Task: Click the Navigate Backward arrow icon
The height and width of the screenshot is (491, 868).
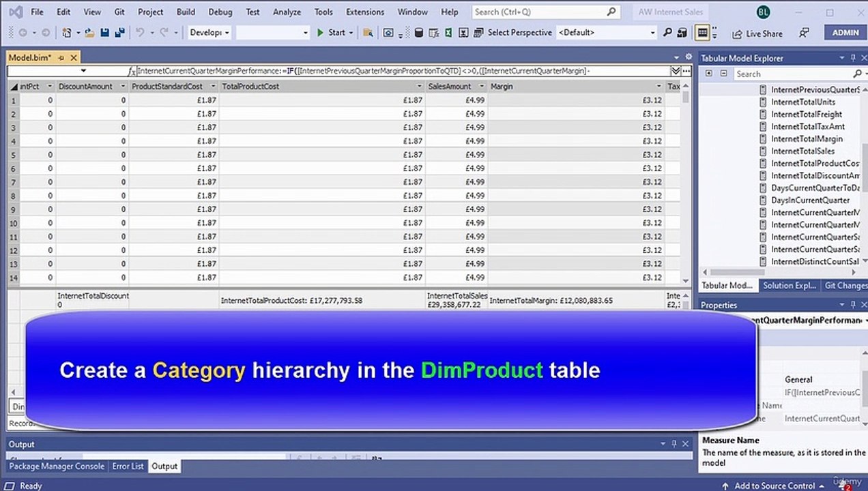Action: (23, 33)
